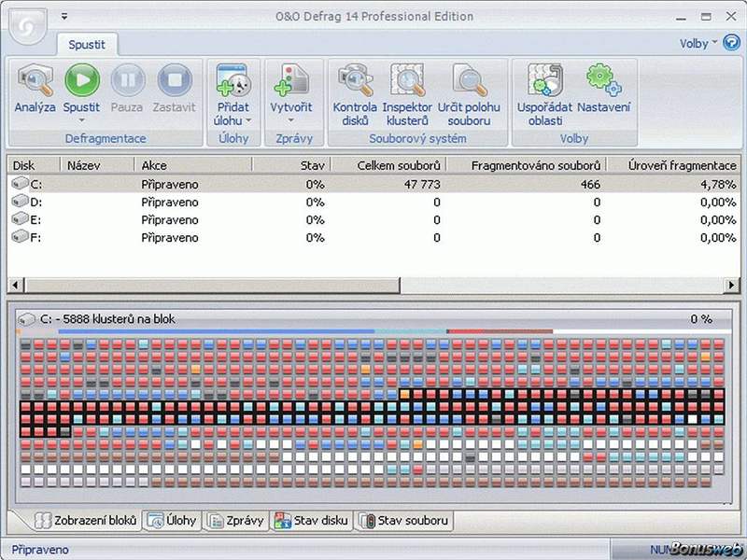Click the O&O application orb button

point(28,25)
